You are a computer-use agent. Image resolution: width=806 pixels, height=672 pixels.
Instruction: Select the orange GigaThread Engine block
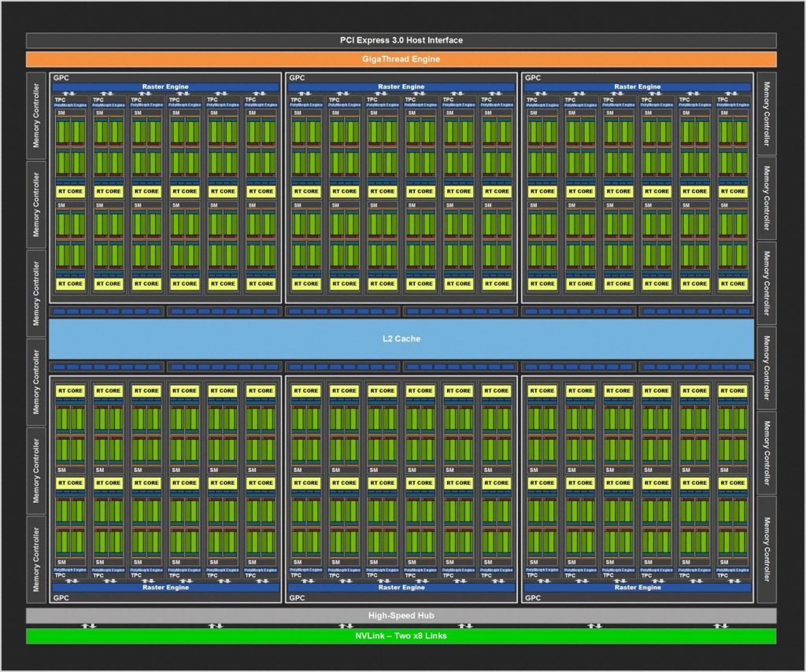click(x=401, y=59)
